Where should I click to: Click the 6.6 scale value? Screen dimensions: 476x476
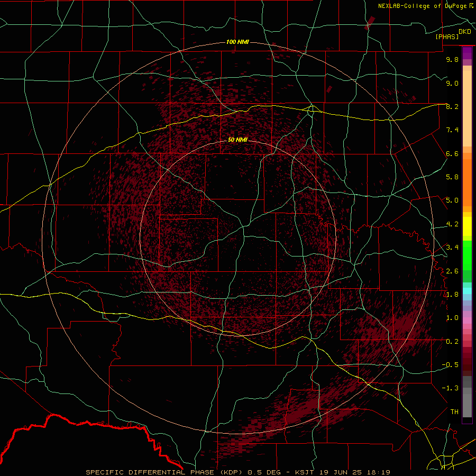tap(452, 153)
